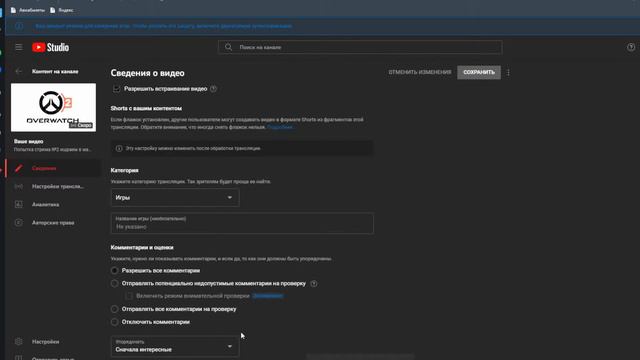Click help icon next to embedding option

[213, 89]
